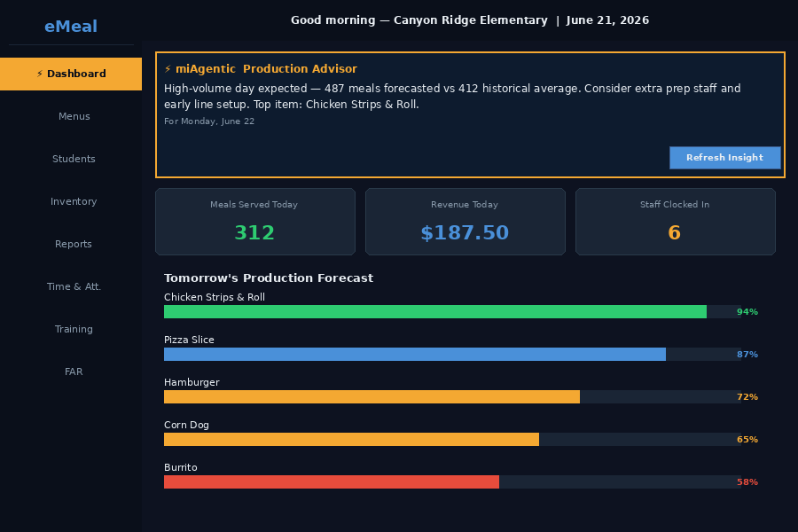798x532 pixels.
Task: Select Time & Att. in the sidebar
Action: [74, 286]
